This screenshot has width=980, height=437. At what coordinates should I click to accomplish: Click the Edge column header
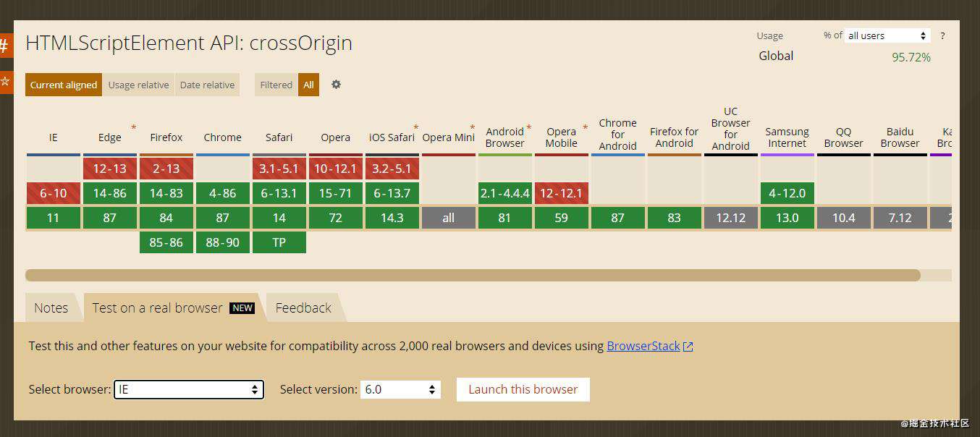110,137
